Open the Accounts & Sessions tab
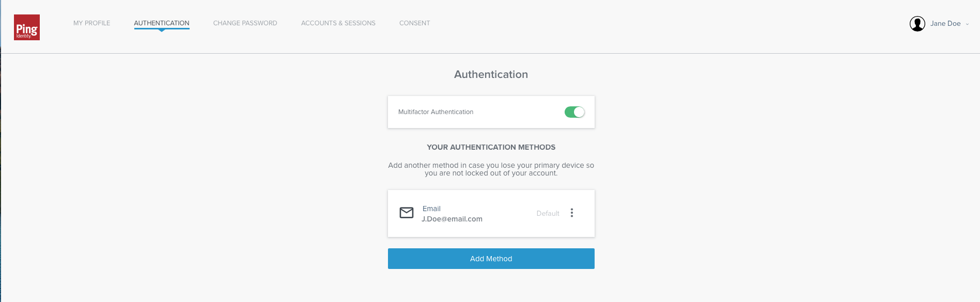This screenshot has width=980, height=302. coord(338,23)
